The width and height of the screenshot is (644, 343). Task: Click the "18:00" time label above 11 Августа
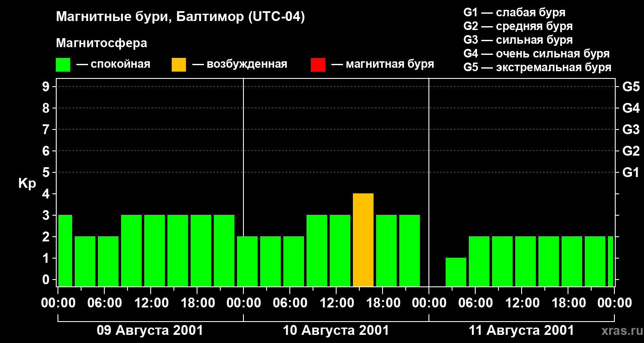[568, 303]
